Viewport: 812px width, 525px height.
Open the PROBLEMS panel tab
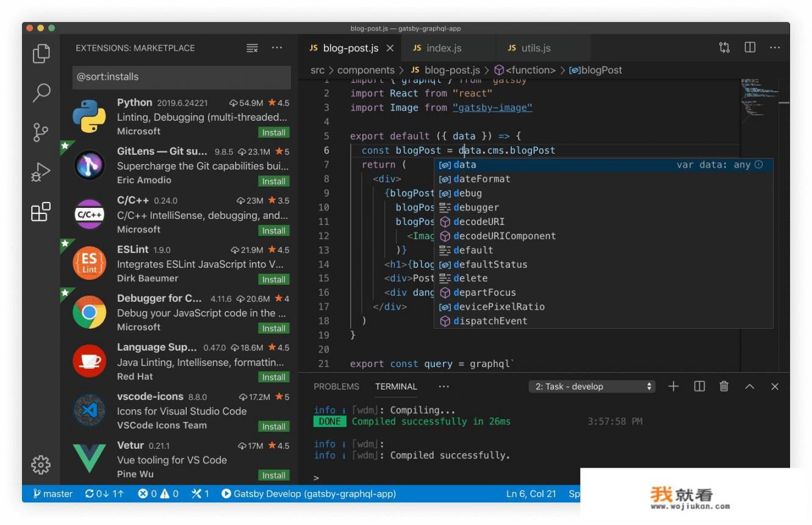pos(336,387)
